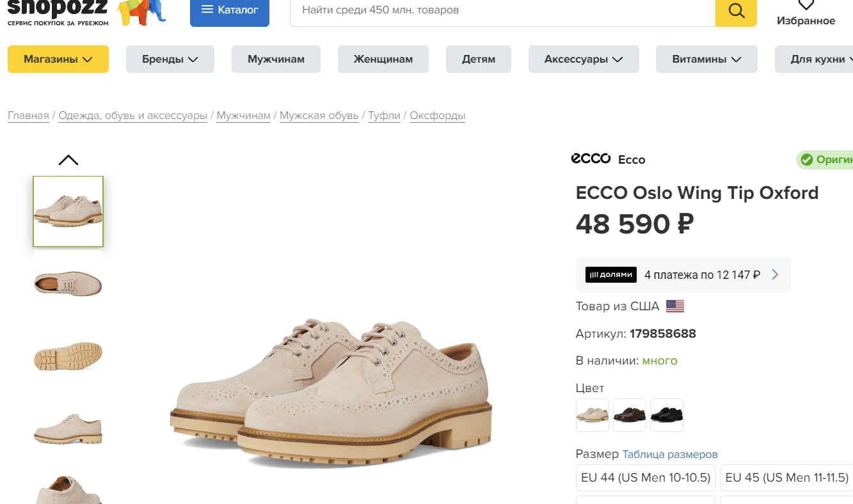Click the Shopozz elephant logo

143,11
